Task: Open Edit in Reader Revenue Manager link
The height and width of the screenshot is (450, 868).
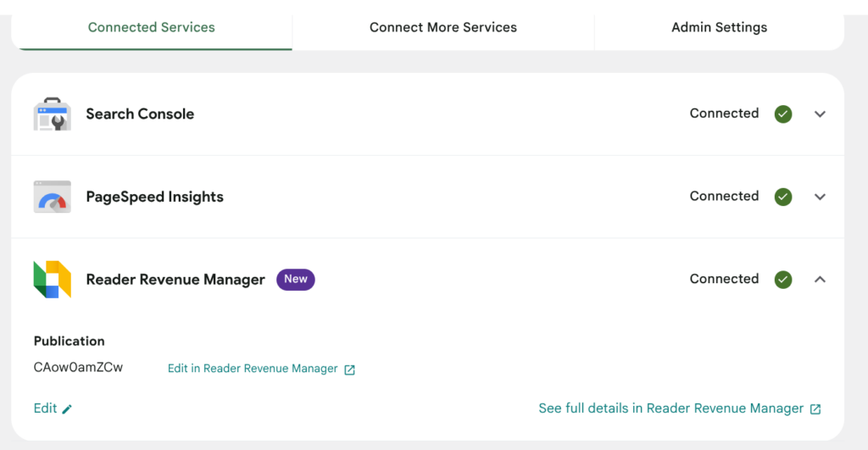Action: click(253, 369)
